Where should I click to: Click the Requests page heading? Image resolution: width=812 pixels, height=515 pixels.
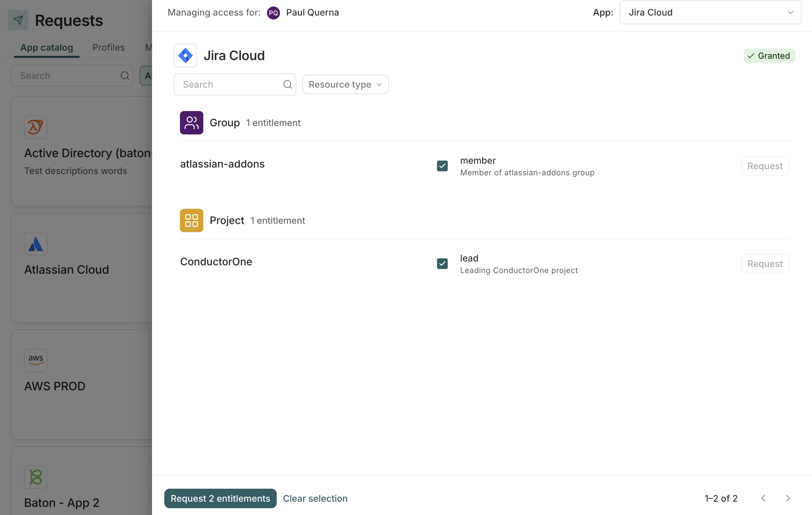point(69,20)
